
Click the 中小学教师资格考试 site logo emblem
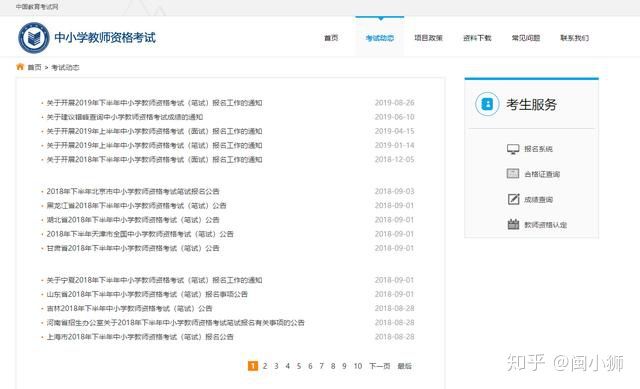pyautogui.click(x=34, y=38)
